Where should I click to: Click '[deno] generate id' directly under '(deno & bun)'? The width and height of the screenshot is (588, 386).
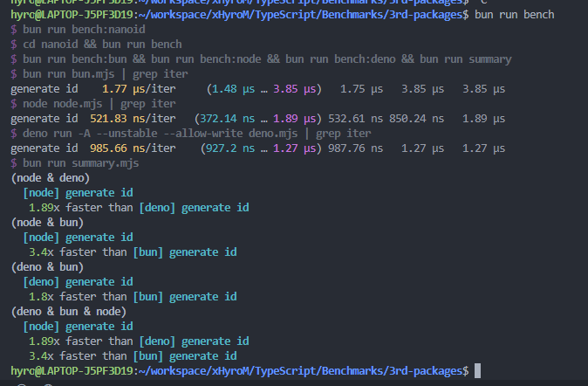pyautogui.click(x=78, y=282)
